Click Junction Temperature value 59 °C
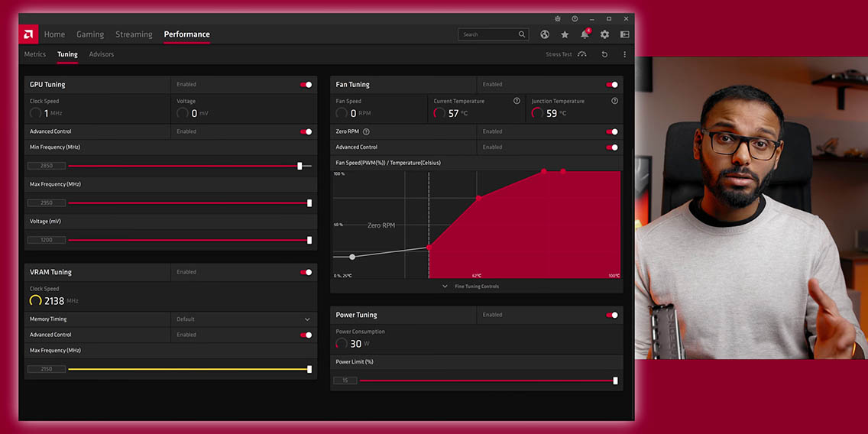This screenshot has width=868, height=434. (556, 114)
